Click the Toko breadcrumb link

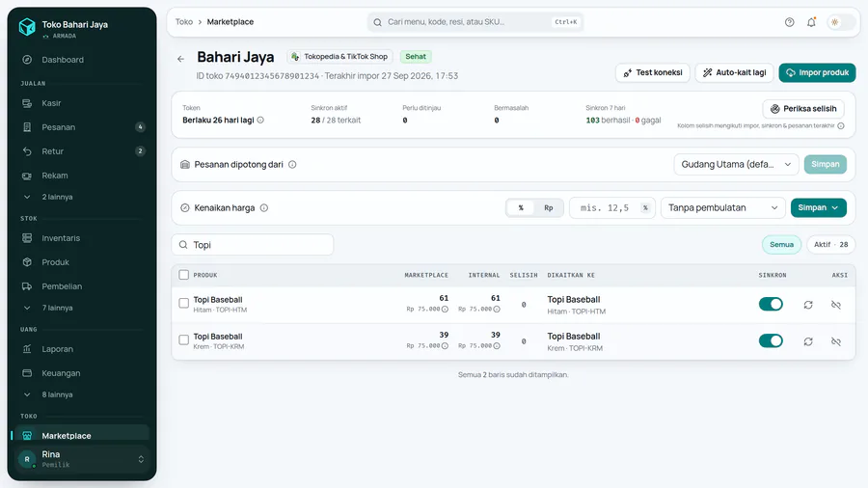coord(184,22)
